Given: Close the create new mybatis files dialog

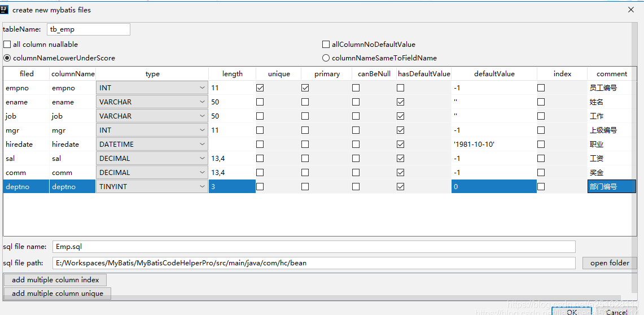Looking at the screenshot, I should pos(630,10).
